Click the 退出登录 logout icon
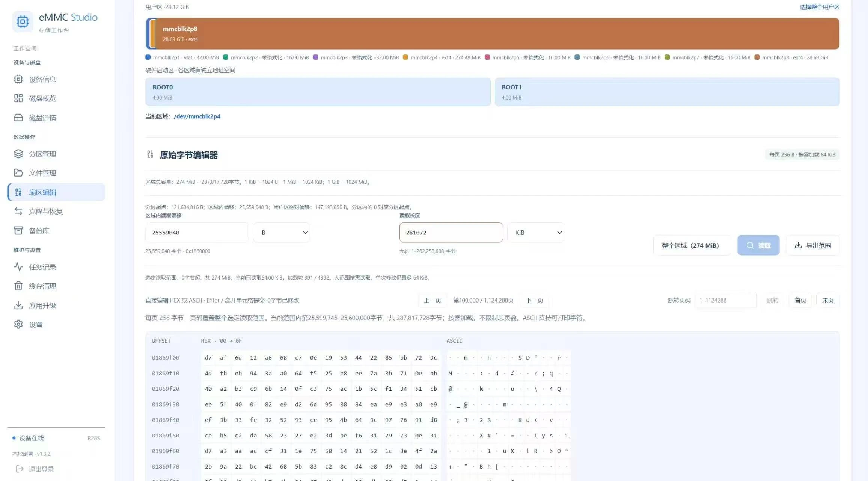 pyautogui.click(x=20, y=469)
